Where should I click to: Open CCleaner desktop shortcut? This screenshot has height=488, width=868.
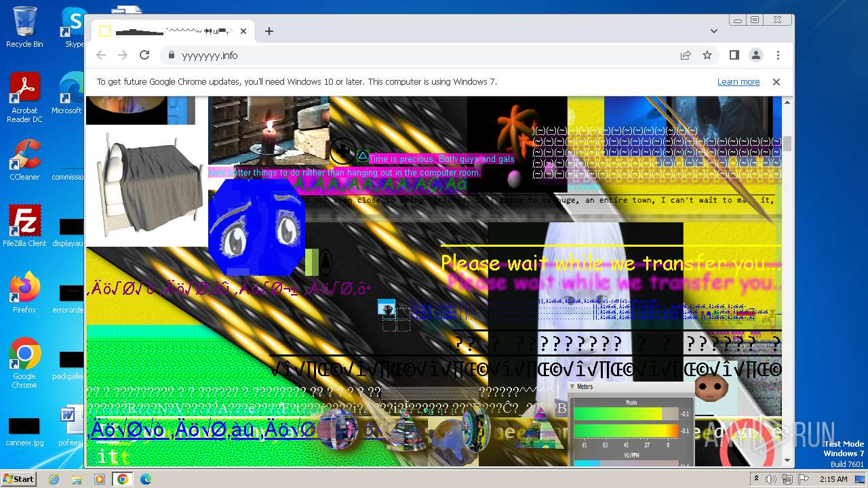click(x=24, y=161)
